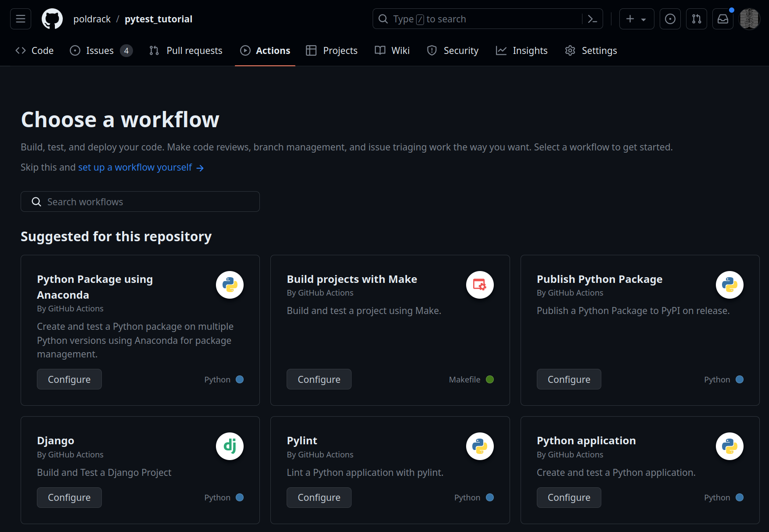Click the user avatar thumbnail
The height and width of the screenshot is (532, 769).
tap(749, 19)
